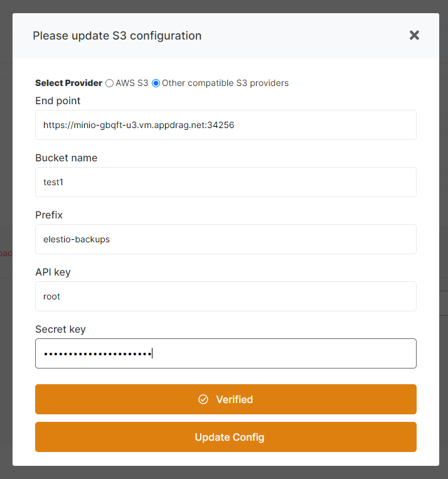Click the End point URL field
This screenshot has height=479, width=448.
226,125
